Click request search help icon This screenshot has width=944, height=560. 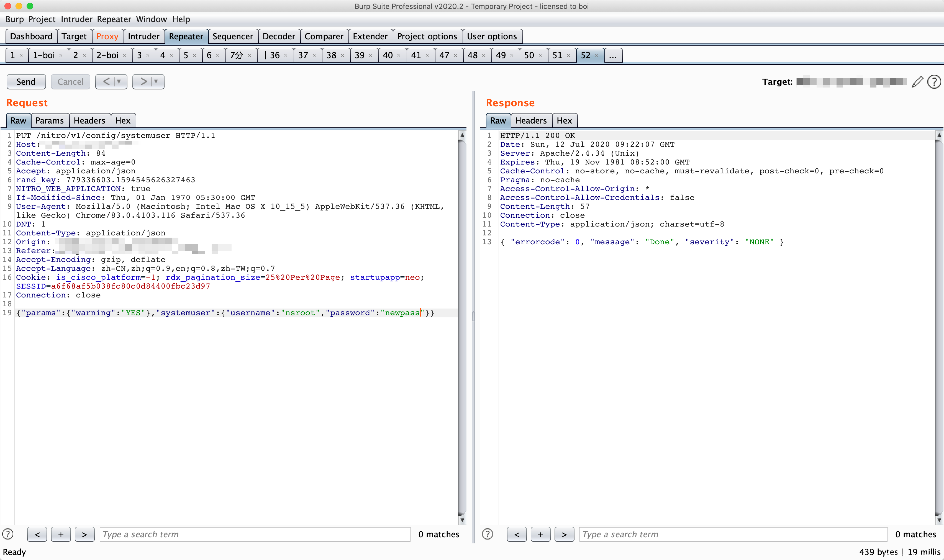click(8, 534)
